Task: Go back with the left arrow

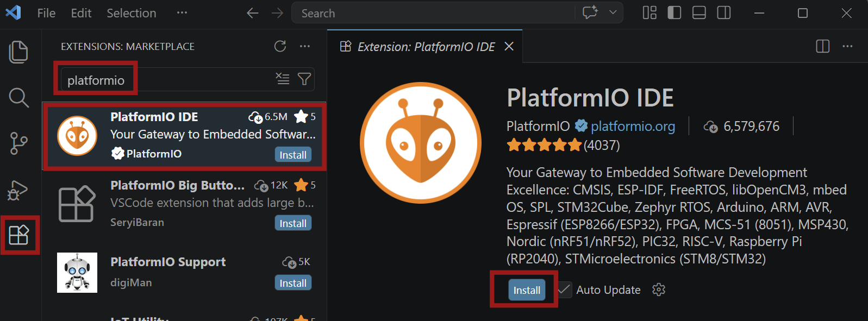Action: (252, 13)
